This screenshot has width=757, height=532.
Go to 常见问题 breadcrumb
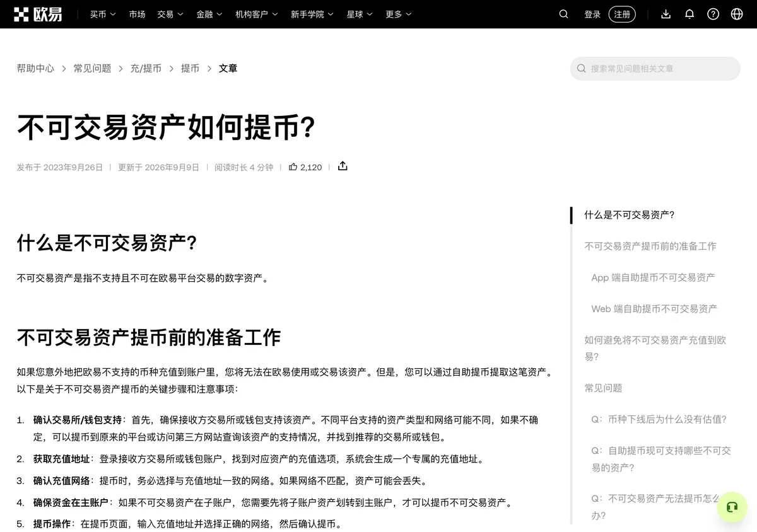(x=92, y=68)
